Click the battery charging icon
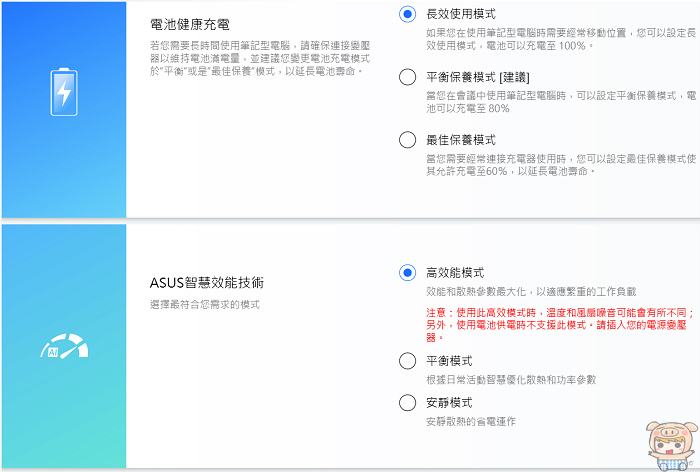700x472 pixels. pyautogui.click(x=64, y=92)
